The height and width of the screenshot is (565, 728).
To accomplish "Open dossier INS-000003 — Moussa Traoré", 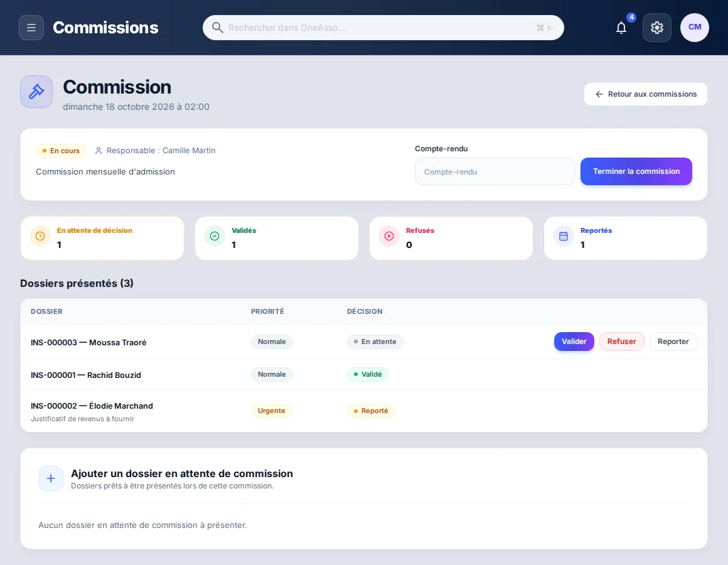I will [x=88, y=342].
